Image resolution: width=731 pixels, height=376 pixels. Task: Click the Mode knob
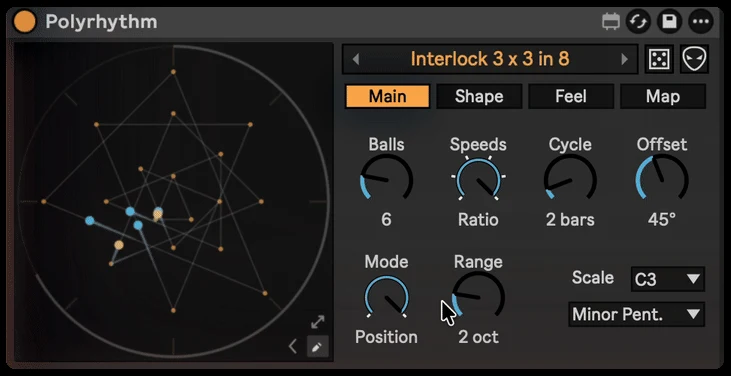point(386,298)
